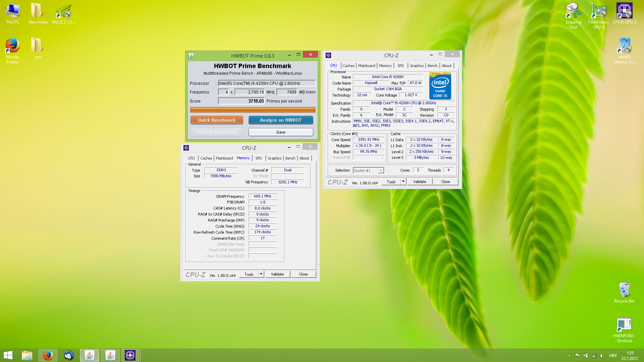Click HWBOT Prime Java window icon
This screenshot has width=644, height=362.
pos(191,56)
